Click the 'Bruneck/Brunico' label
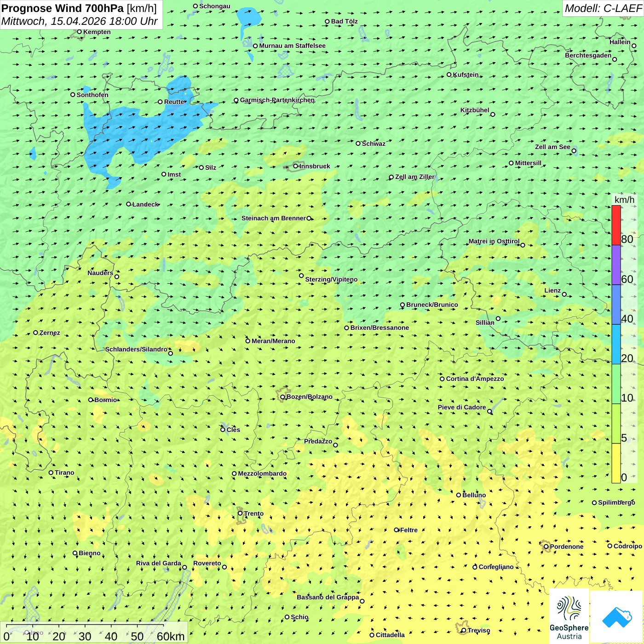Screen dimensions: 644x644 432,305
